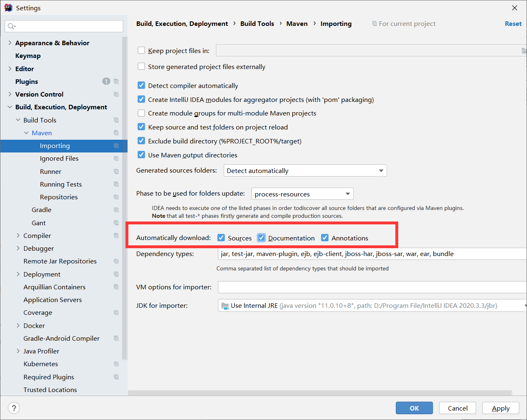Expand the Compiler tree node
Screen dimensions: 527x420
tap(18, 235)
